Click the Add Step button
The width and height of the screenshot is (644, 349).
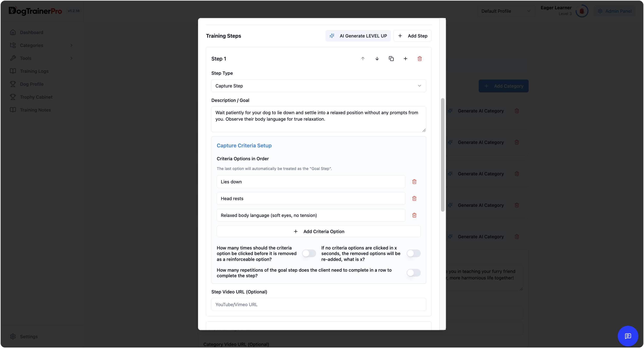(412, 36)
